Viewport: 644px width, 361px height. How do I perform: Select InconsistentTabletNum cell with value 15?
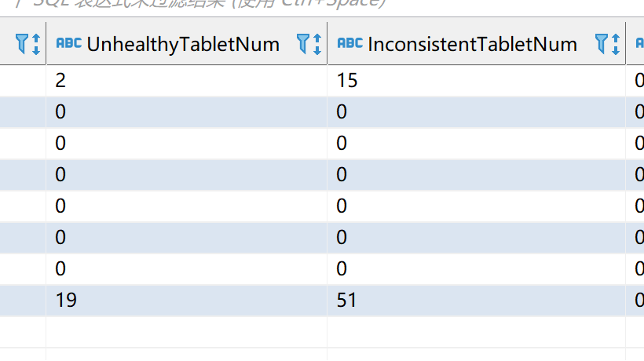pyautogui.click(x=475, y=80)
